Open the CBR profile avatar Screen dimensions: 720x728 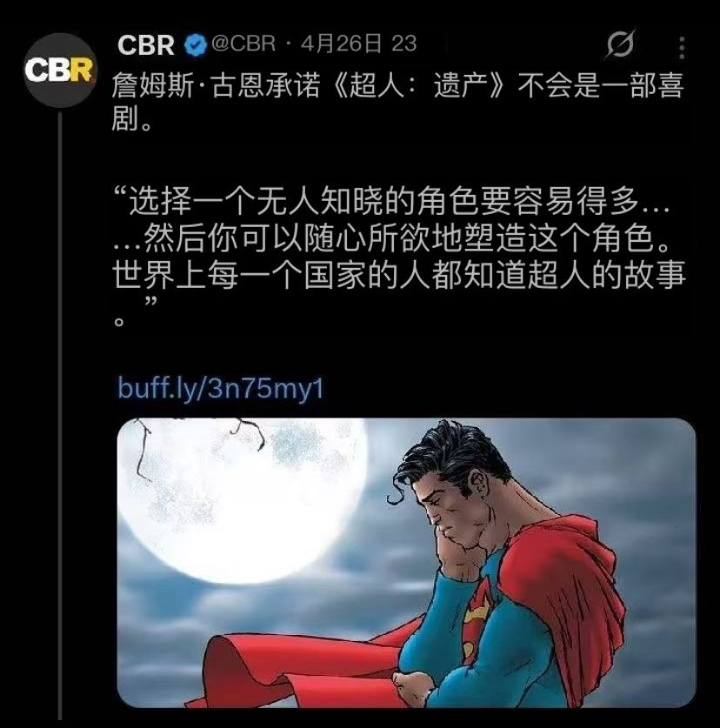click(x=59, y=70)
